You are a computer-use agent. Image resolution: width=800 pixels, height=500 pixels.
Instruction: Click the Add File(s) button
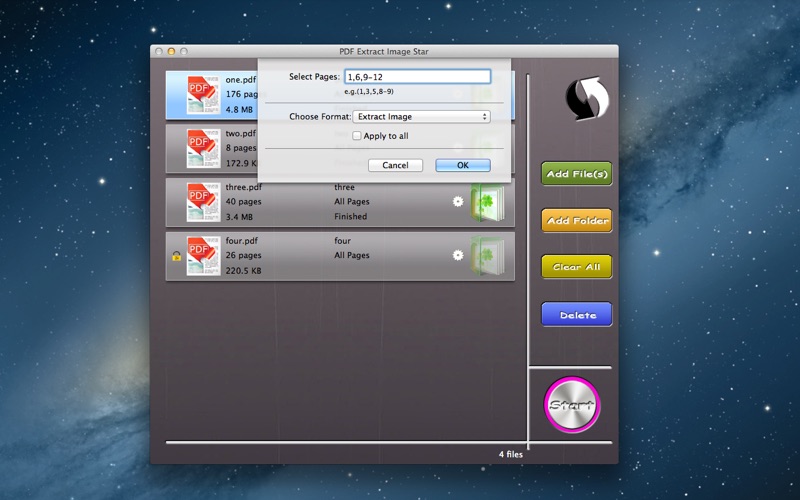coord(577,173)
